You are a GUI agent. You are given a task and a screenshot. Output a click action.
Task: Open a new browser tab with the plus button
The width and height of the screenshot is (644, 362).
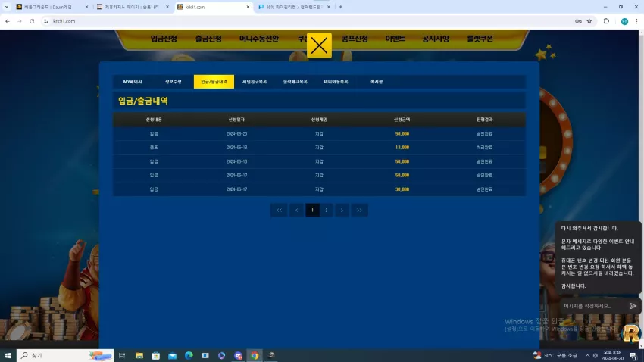[x=340, y=7]
